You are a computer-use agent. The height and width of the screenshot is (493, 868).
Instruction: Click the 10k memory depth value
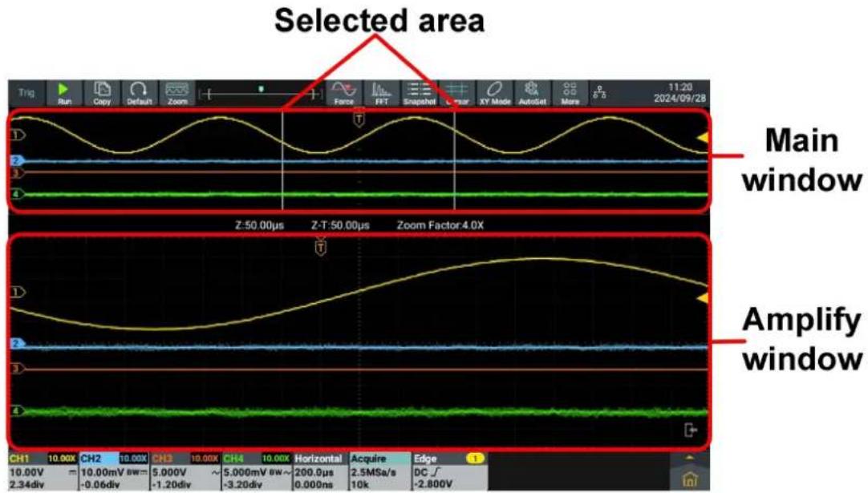click(x=359, y=484)
